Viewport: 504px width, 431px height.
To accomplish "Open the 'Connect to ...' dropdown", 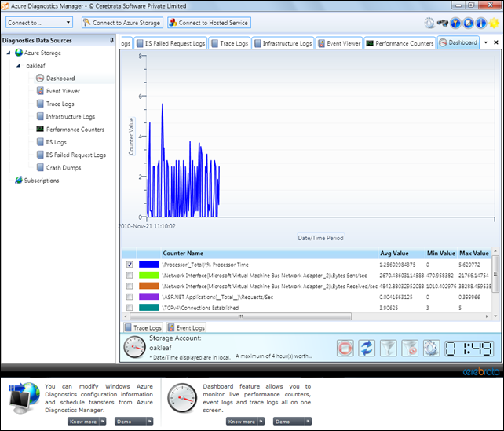I will tap(39, 23).
